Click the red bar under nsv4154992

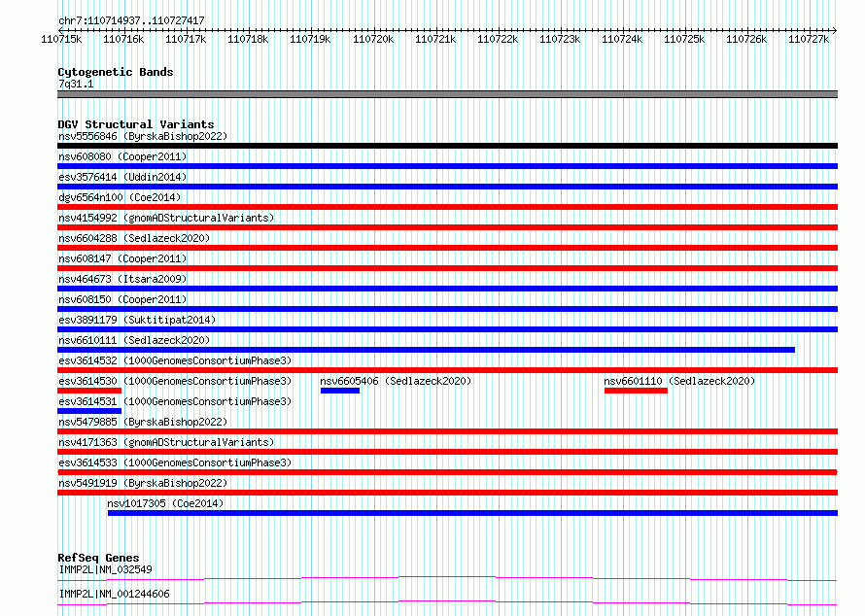coord(447,227)
